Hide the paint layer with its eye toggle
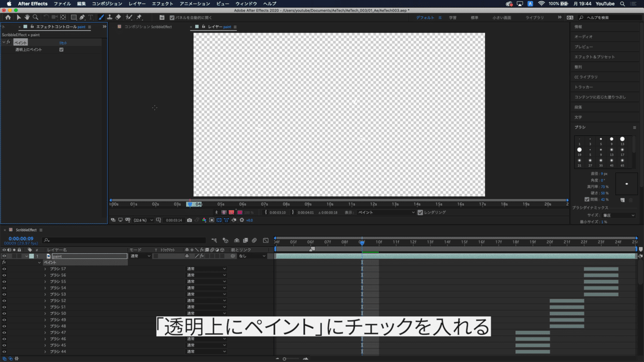 pos(4,256)
